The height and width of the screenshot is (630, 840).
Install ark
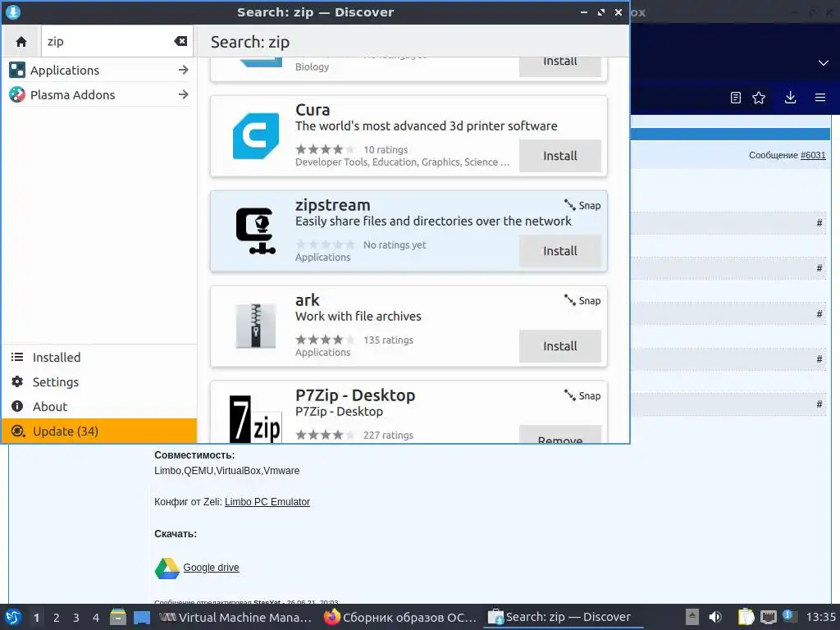pos(559,346)
